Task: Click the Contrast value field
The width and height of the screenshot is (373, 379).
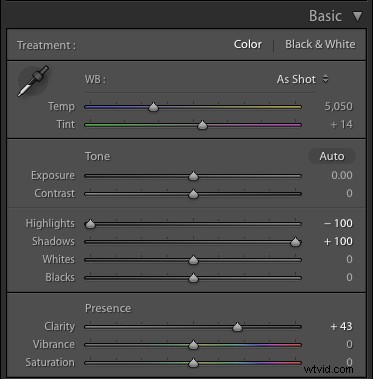Action: coord(349,193)
